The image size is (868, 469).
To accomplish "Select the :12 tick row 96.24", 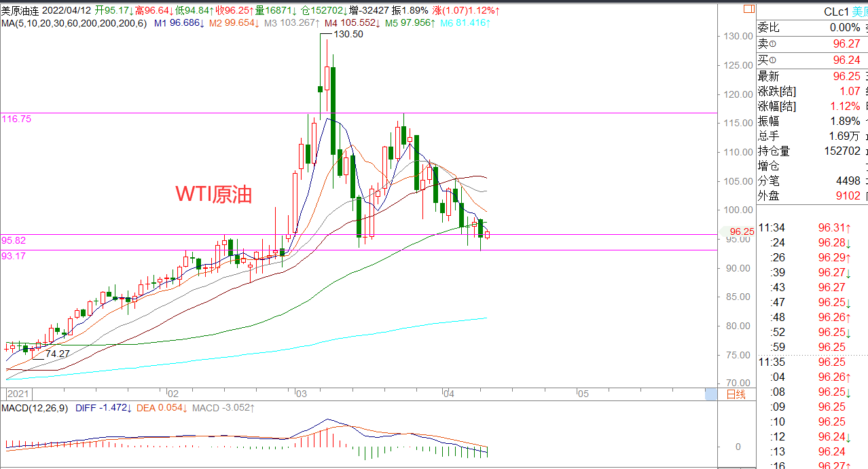I will point(812,437).
